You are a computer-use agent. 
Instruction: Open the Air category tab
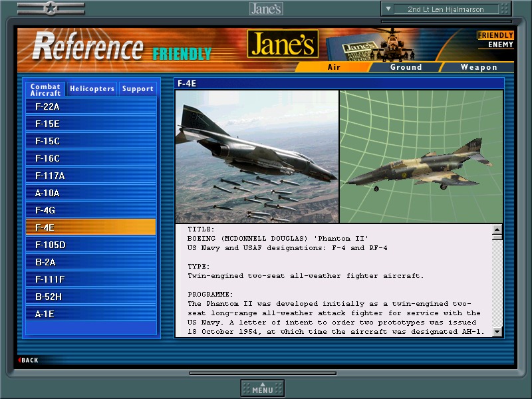[334, 67]
